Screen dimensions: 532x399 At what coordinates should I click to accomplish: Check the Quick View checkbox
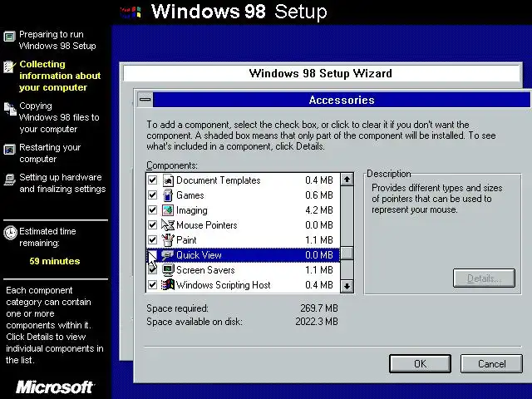pos(153,255)
